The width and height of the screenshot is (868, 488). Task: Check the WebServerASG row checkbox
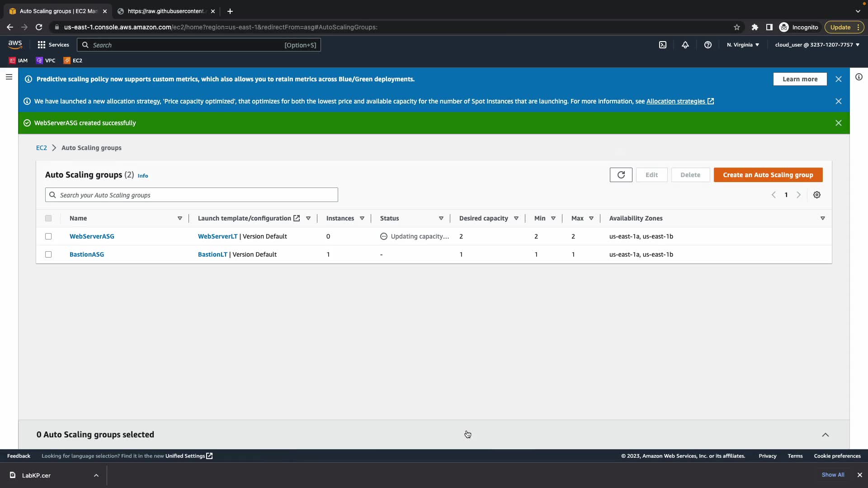tap(48, 236)
